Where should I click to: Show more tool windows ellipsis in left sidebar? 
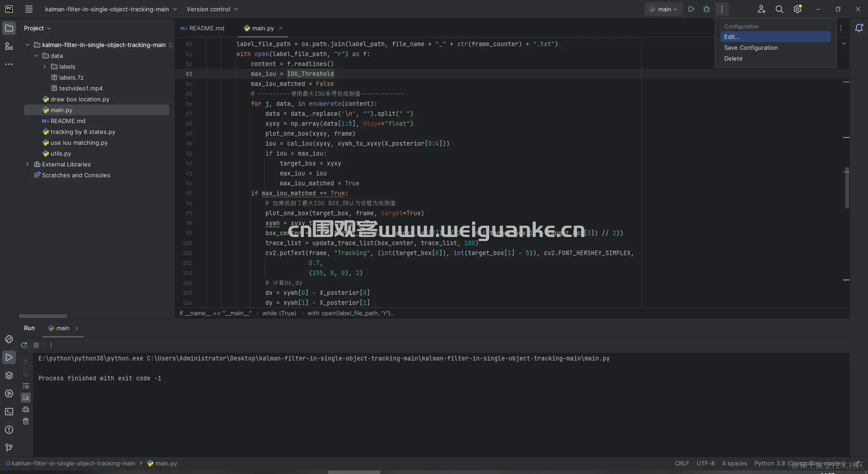9,64
